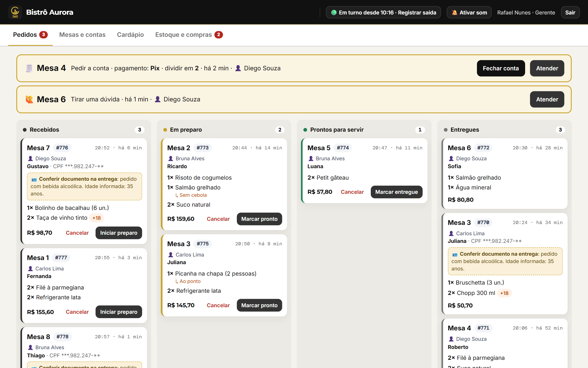The height and width of the screenshot is (368, 588).
Task: Cancel Mesa 1 order #777
Action: [x=77, y=312]
